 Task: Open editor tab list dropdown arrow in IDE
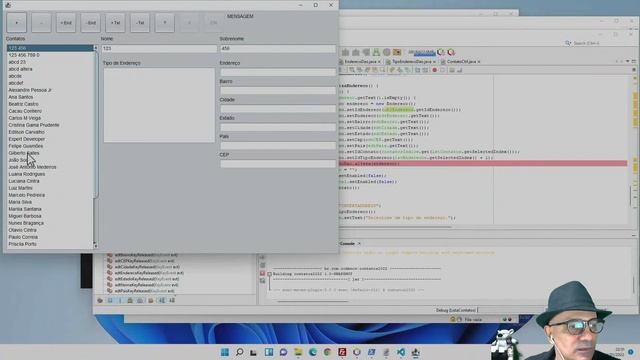[x=628, y=62]
